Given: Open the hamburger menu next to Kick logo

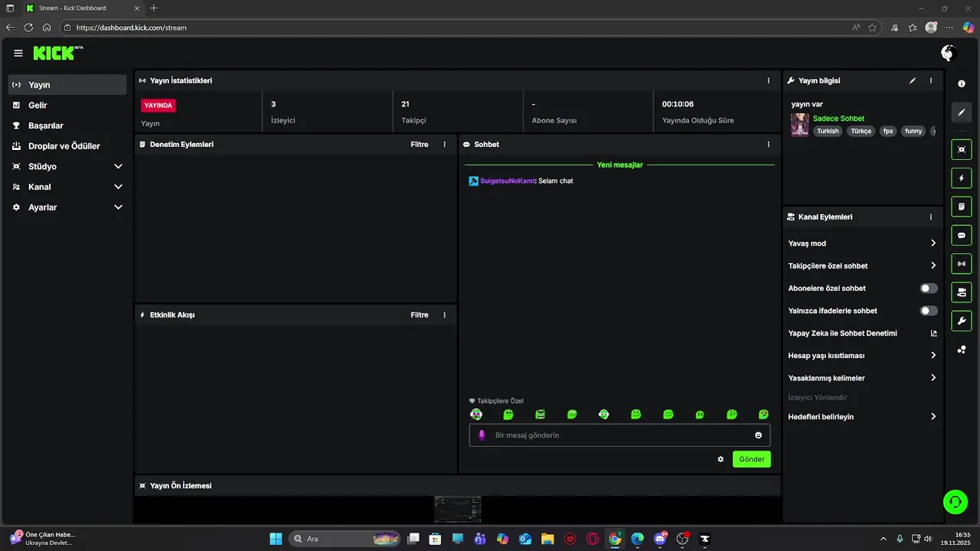Looking at the screenshot, I should coord(18,53).
